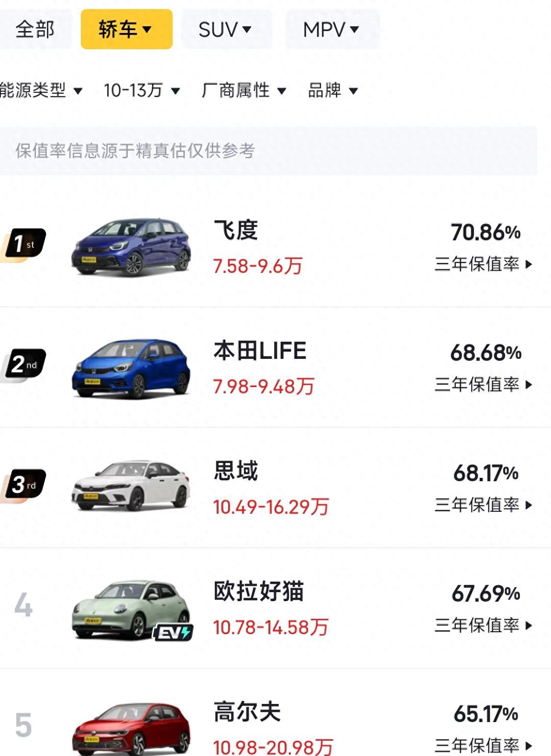Tap the 2nd place rank badge

(25, 365)
